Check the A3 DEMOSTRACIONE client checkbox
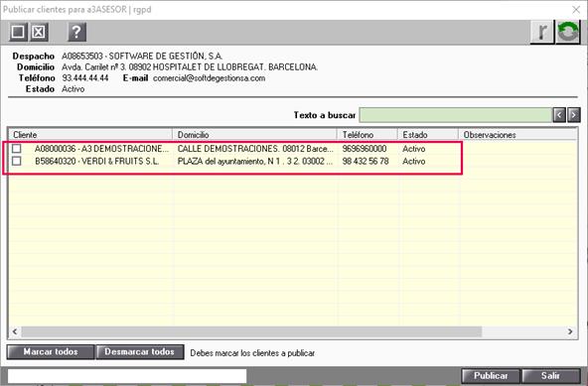This screenshot has width=588, height=386. [x=17, y=149]
